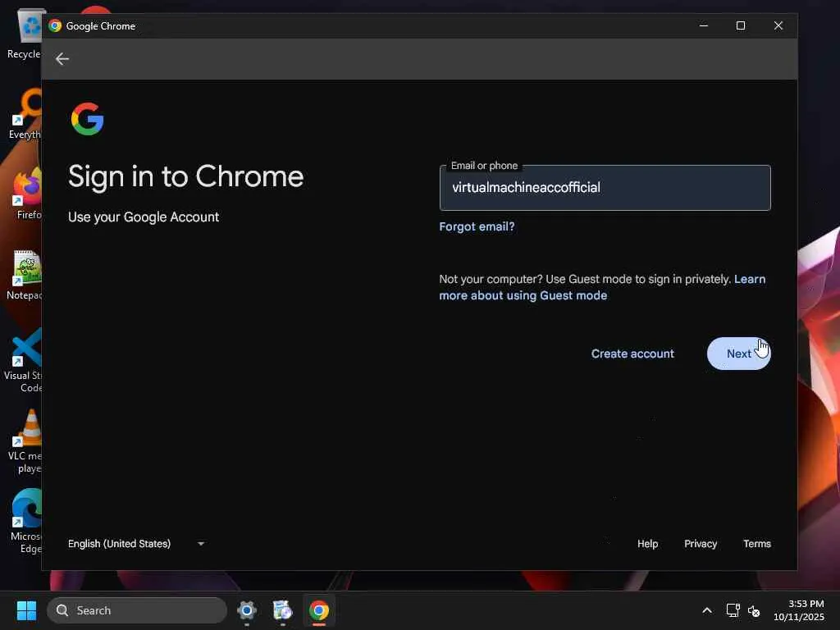Click the Next button

(739, 354)
